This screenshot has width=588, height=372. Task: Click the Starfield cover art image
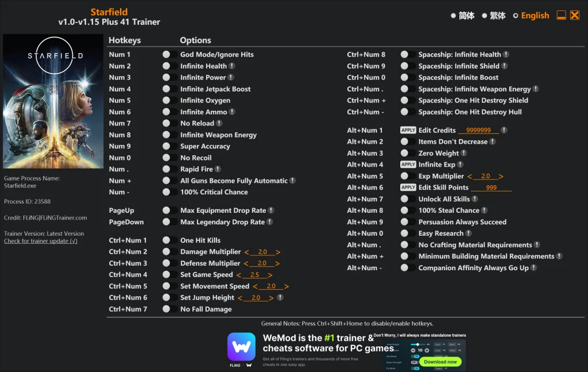53,101
